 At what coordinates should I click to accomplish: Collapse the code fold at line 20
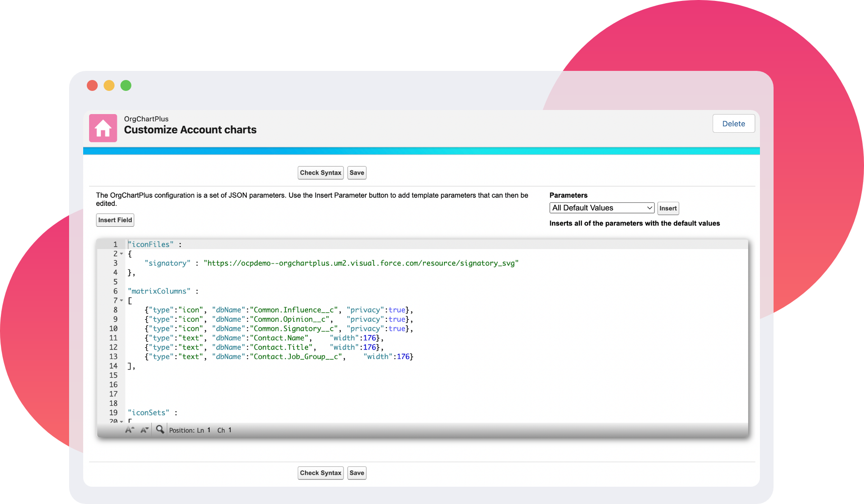(122, 421)
